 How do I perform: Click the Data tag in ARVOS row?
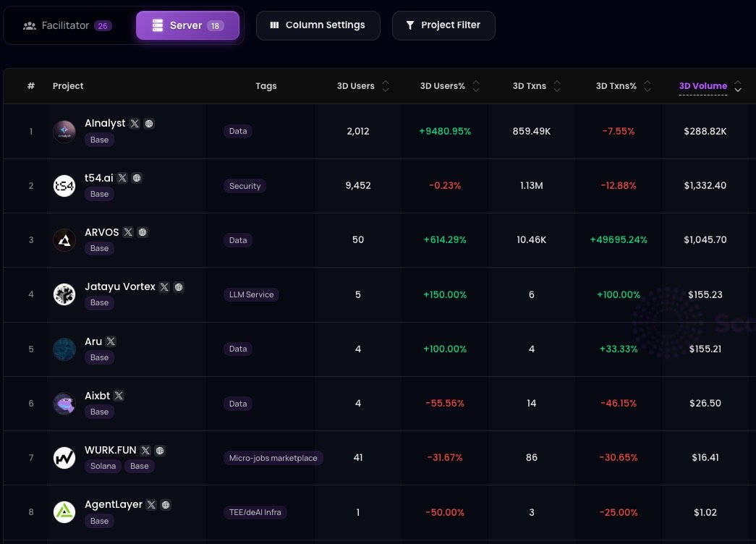238,240
